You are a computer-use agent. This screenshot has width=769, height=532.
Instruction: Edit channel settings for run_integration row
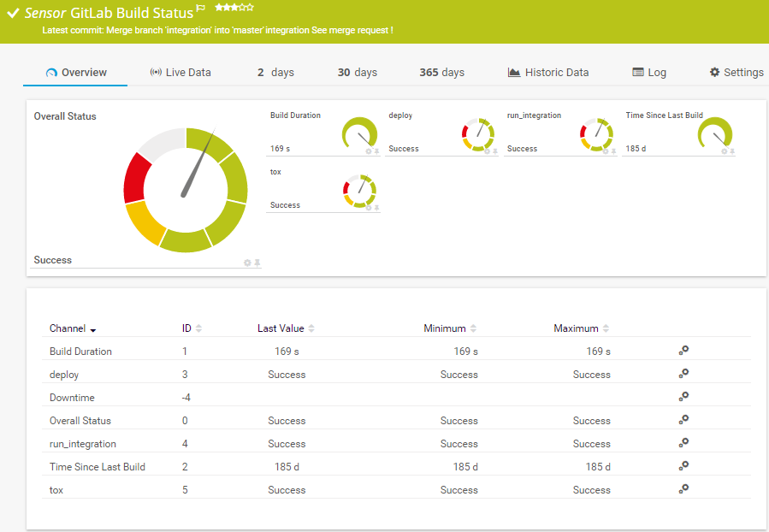(x=683, y=443)
